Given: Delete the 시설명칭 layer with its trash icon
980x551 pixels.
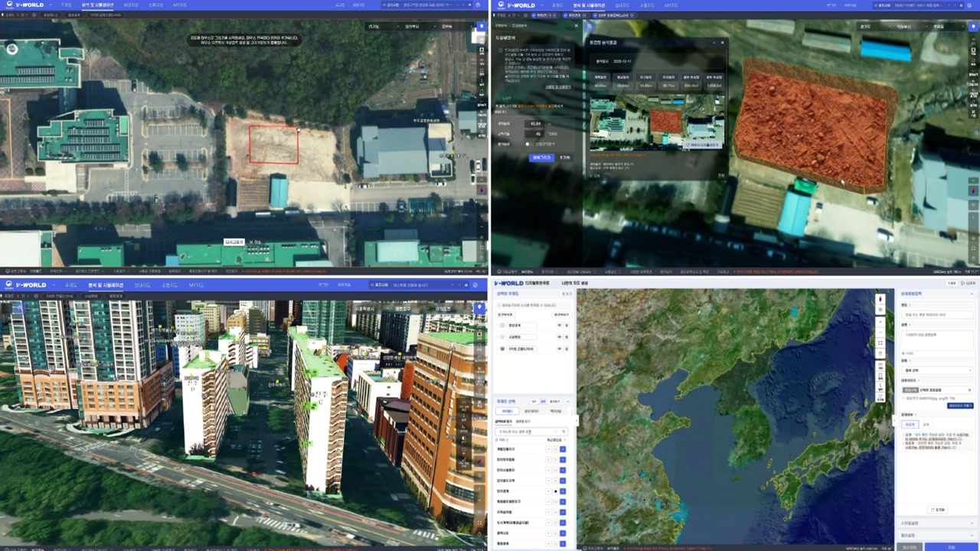Looking at the screenshot, I should click(x=568, y=337).
